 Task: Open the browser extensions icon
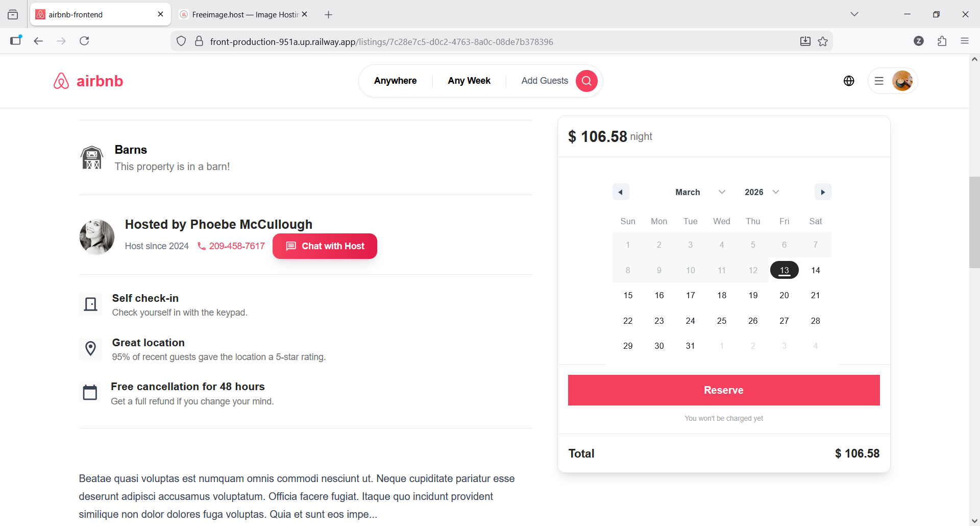942,41
